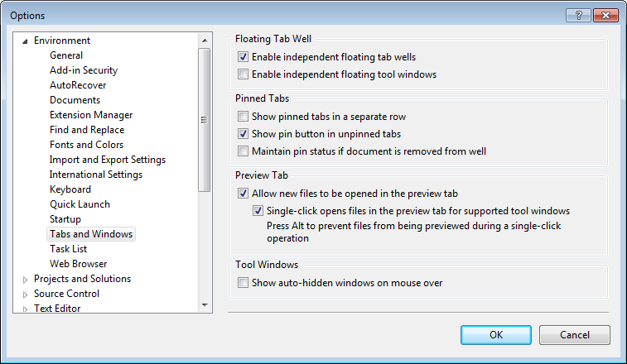The width and height of the screenshot is (627, 364).
Task: Toggle Show auto-hidden windows on mouse over
Action: (243, 283)
